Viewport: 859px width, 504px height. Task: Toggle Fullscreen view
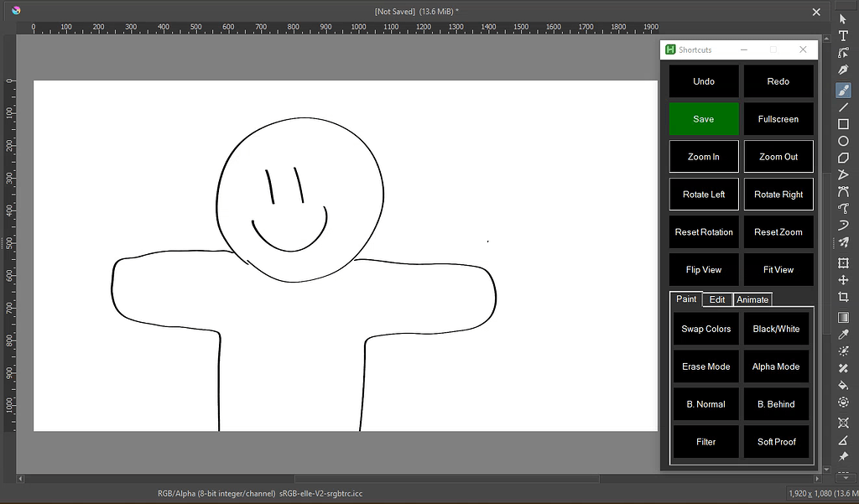pyautogui.click(x=778, y=118)
